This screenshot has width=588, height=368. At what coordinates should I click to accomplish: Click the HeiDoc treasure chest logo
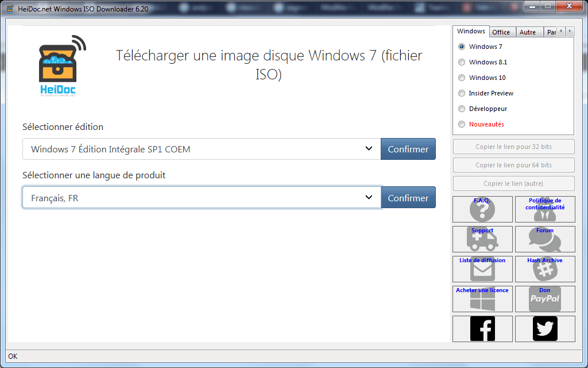tap(62, 66)
